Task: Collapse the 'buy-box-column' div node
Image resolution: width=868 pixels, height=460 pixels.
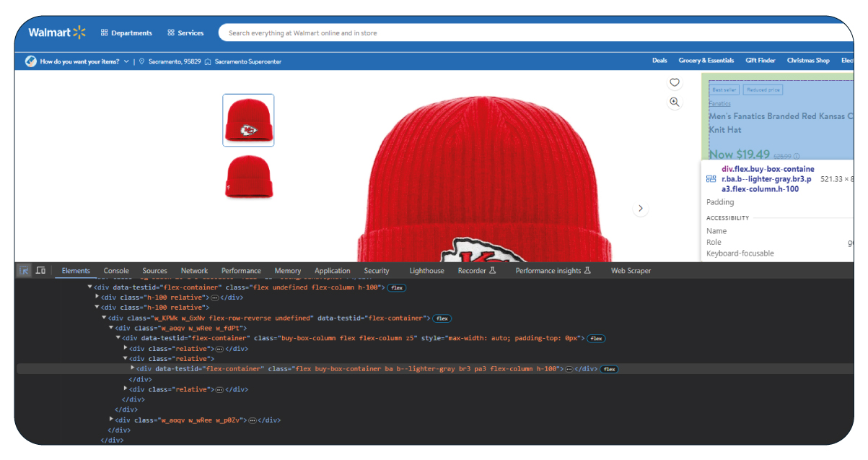Action: (119, 338)
